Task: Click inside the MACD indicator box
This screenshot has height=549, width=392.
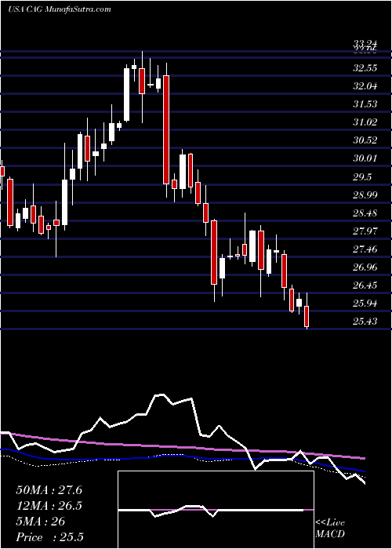Action: (216, 510)
